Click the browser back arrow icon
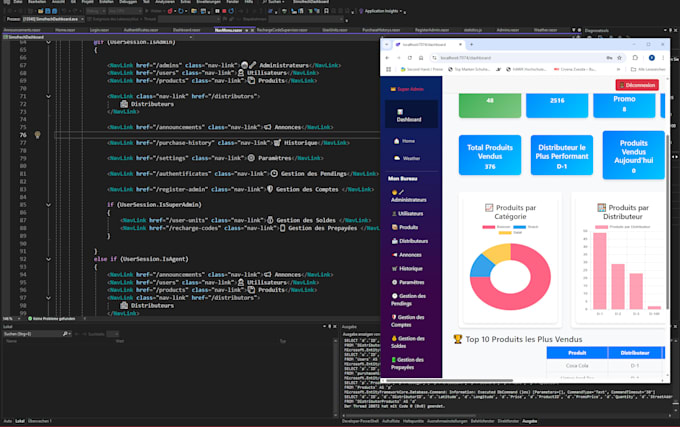 click(x=387, y=58)
